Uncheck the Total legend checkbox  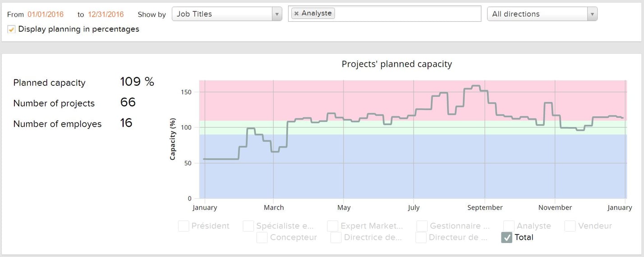click(506, 238)
